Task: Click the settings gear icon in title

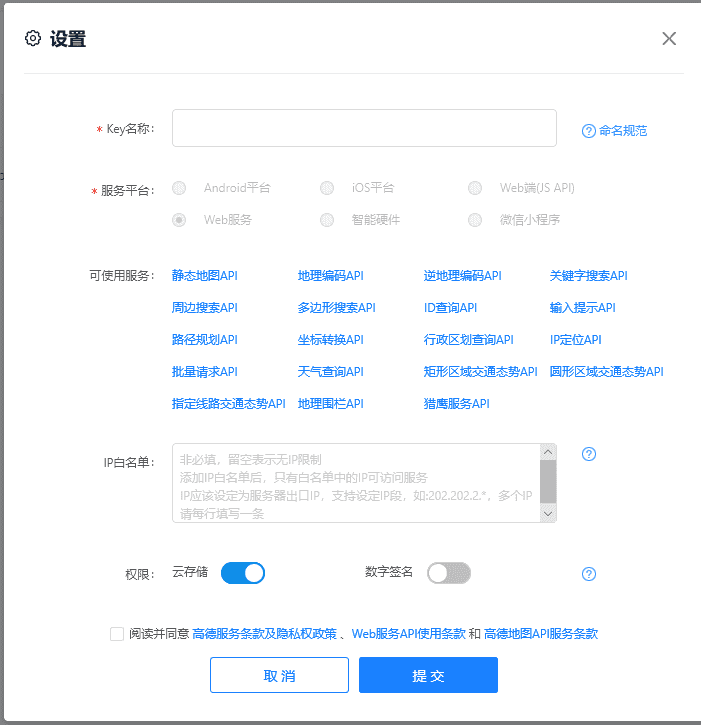Action: coord(33,38)
